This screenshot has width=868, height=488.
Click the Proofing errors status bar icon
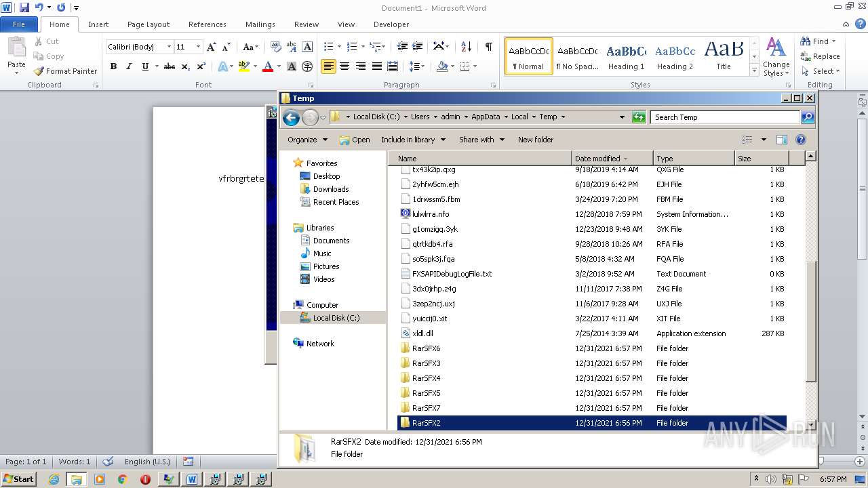click(108, 462)
